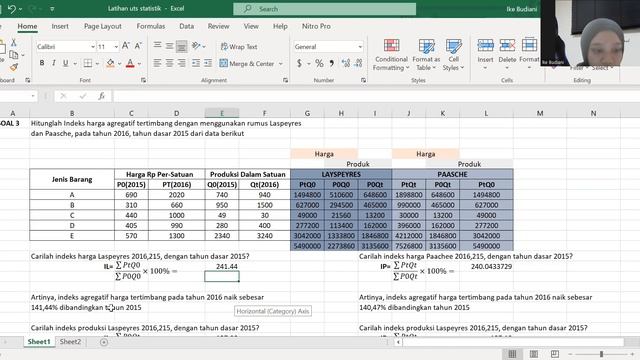Open Fill Color dropdown arrow
This screenshot has width=640, height=360.
click(120, 64)
